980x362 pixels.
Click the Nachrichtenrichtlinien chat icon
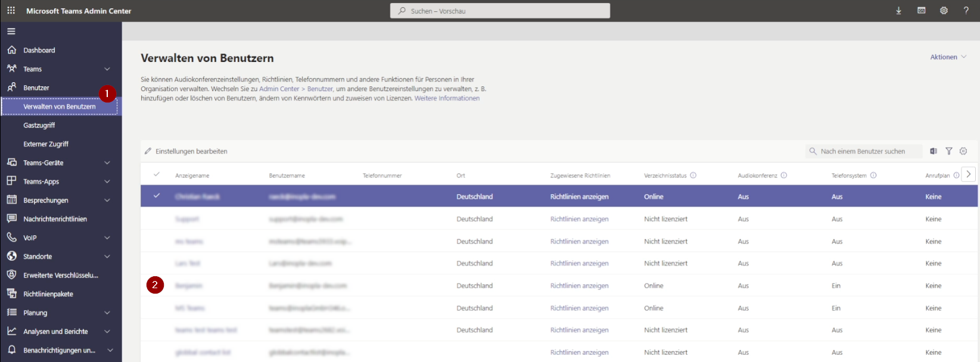[12, 219]
